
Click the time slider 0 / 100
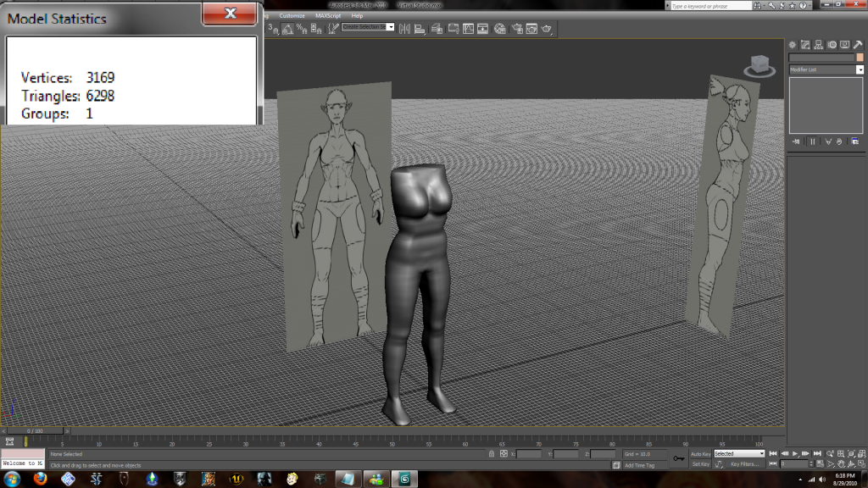coord(35,430)
